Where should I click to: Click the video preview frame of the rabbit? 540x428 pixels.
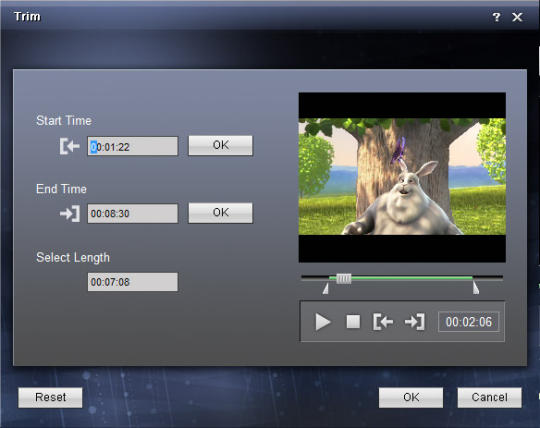tap(402, 177)
